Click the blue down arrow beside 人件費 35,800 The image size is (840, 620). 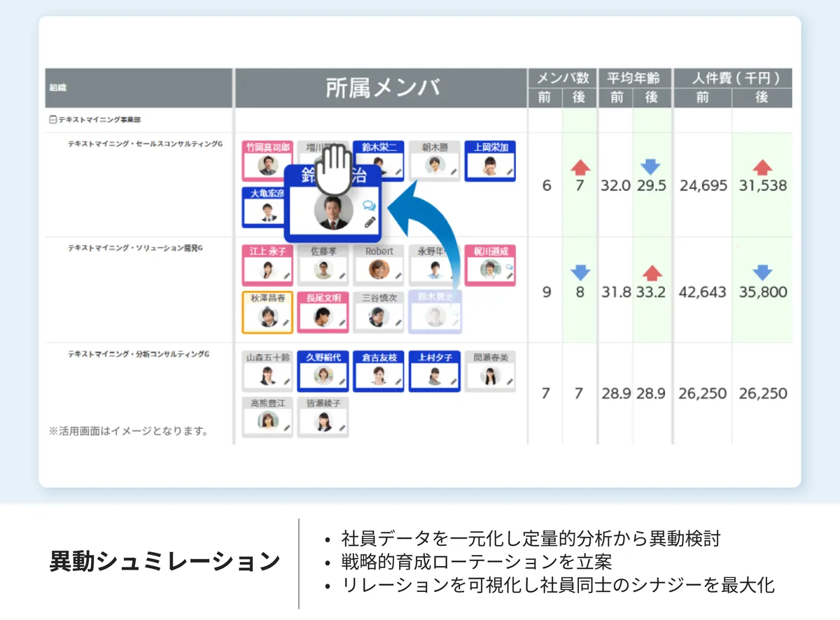point(762,274)
